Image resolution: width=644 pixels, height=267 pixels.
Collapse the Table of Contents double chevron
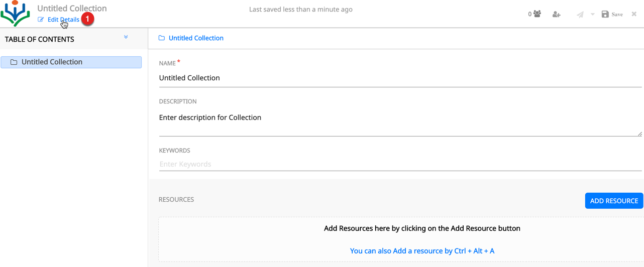click(126, 37)
